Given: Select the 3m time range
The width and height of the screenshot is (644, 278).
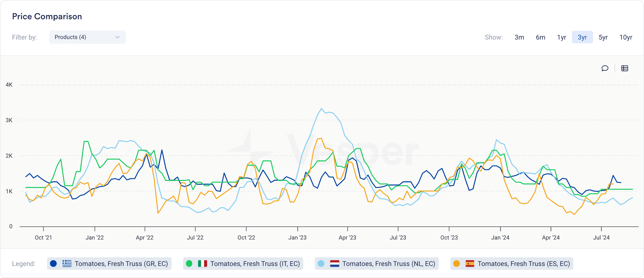Looking at the screenshot, I should (x=519, y=37).
